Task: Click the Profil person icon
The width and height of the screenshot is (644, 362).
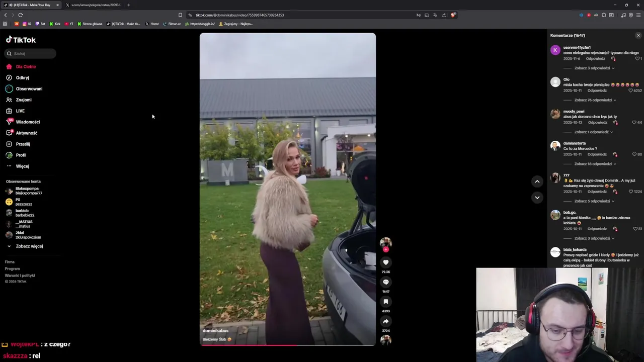Action: 9,155
